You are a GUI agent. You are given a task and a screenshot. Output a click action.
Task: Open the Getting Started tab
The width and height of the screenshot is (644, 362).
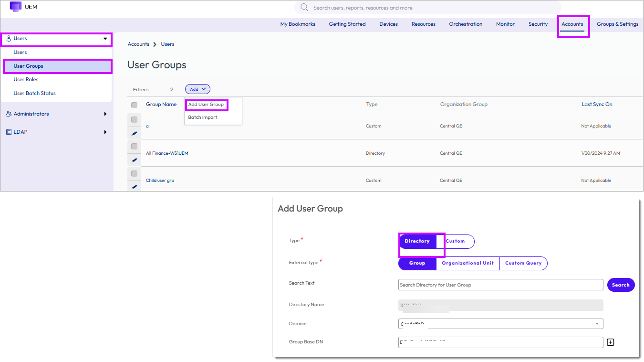347,24
